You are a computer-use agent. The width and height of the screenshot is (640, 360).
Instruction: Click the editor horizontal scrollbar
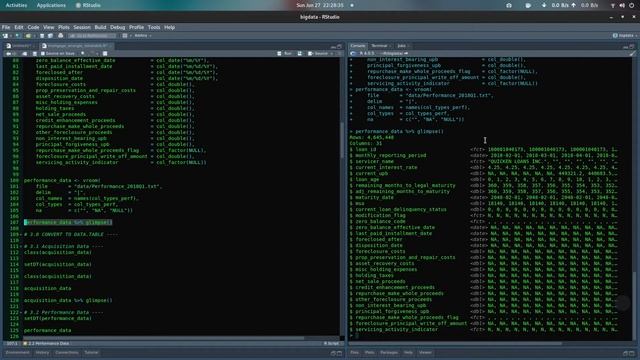tap(163, 338)
